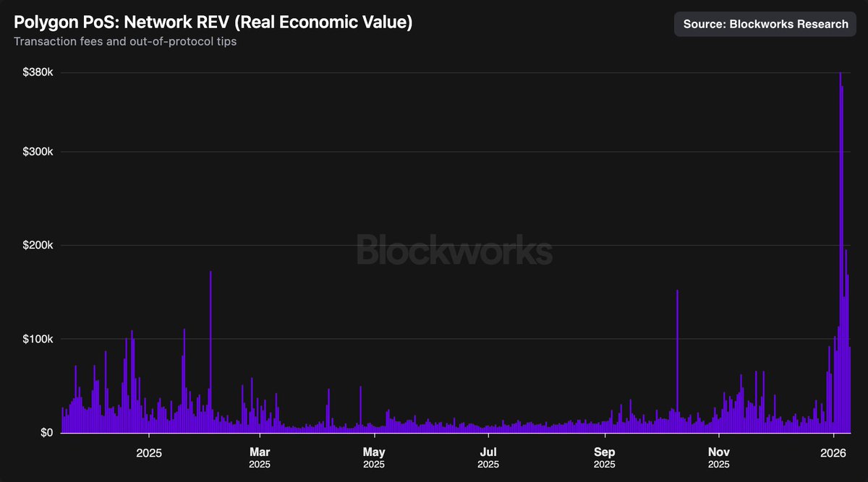Click the $380k y-axis label
The width and height of the screenshot is (868, 482).
[x=37, y=72]
